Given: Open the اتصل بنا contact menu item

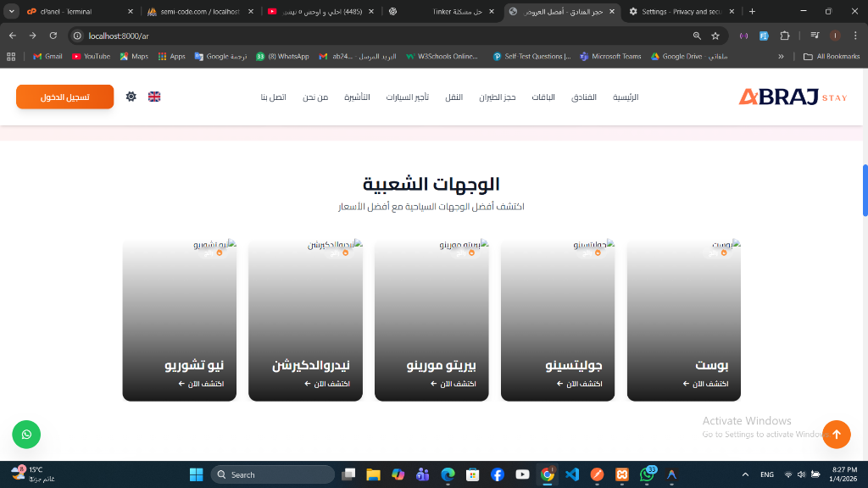Looking at the screenshot, I should coord(274,97).
